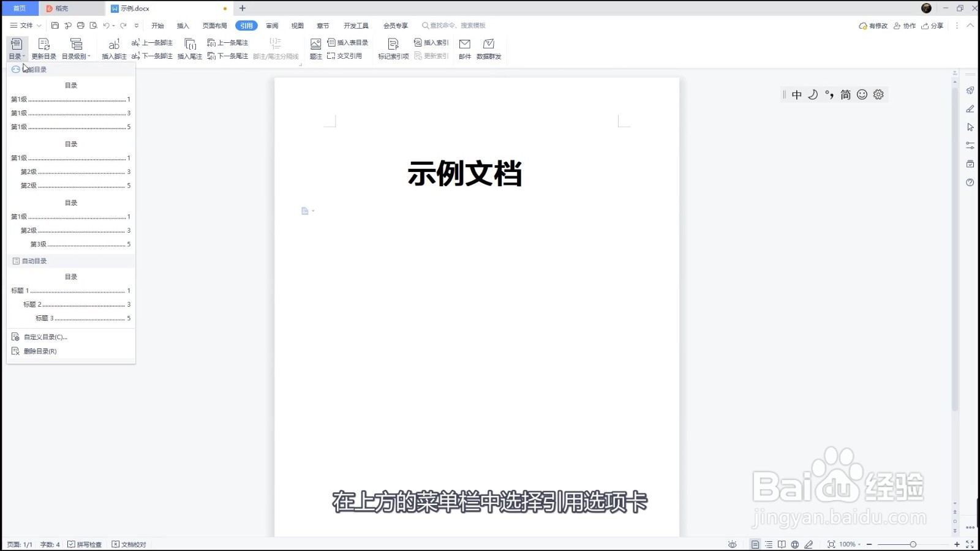
Task: Click the Share (分享) button
Action: (x=932, y=26)
